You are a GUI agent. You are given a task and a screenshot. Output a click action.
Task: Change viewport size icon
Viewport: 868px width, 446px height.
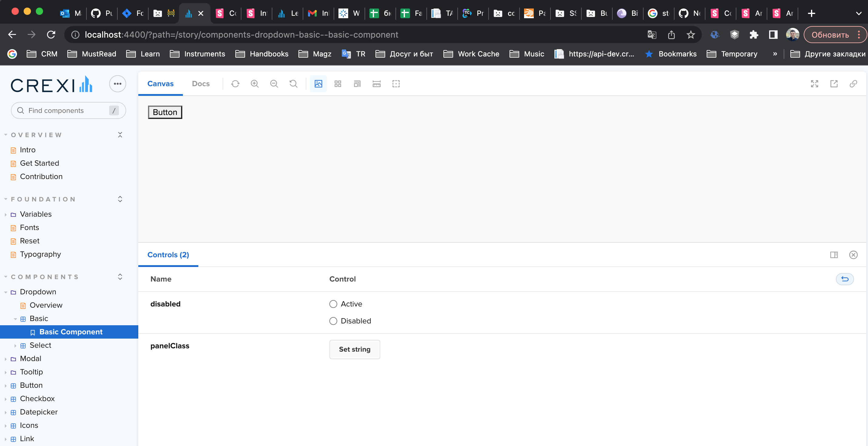click(357, 84)
